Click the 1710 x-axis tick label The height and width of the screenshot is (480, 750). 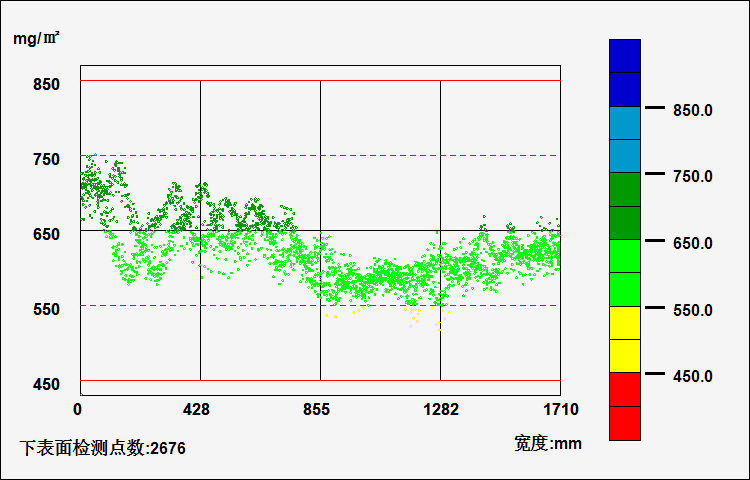point(561,409)
